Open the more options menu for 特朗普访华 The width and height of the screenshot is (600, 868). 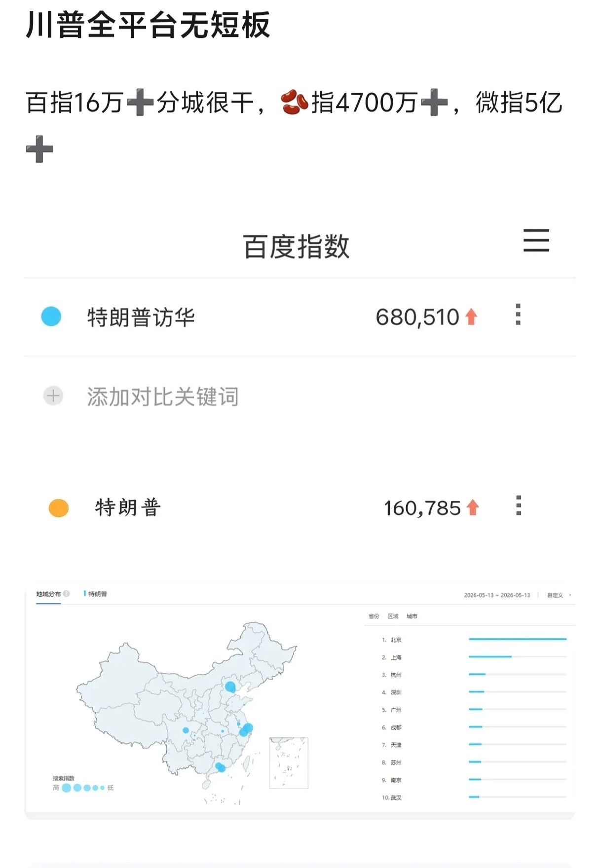tap(518, 314)
